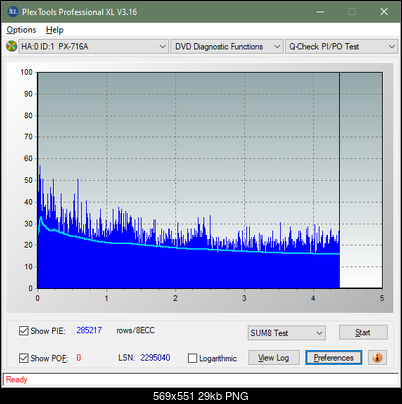Click the PlexTools XL title bar icon

coord(12,12)
